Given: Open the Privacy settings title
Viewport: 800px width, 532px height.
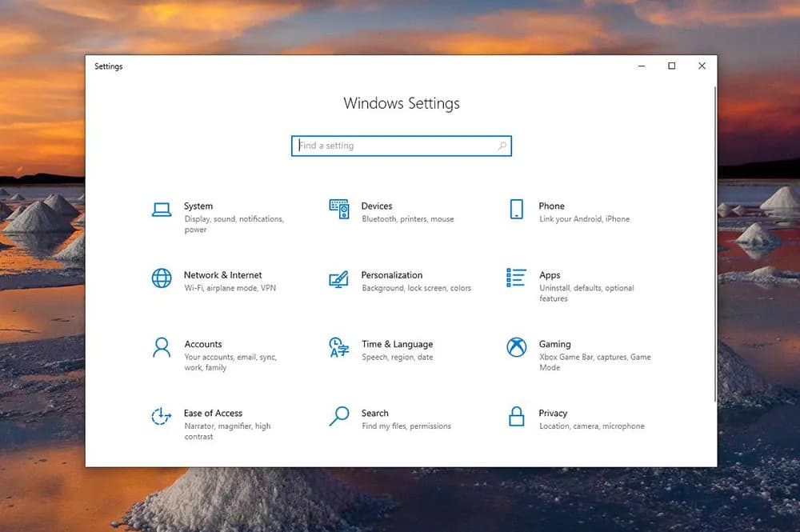Looking at the screenshot, I should tap(553, 413).
